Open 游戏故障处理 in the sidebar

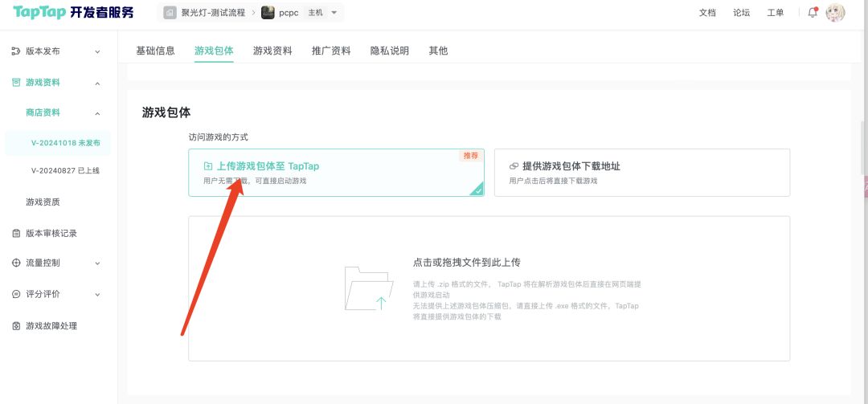click(51, 326)
